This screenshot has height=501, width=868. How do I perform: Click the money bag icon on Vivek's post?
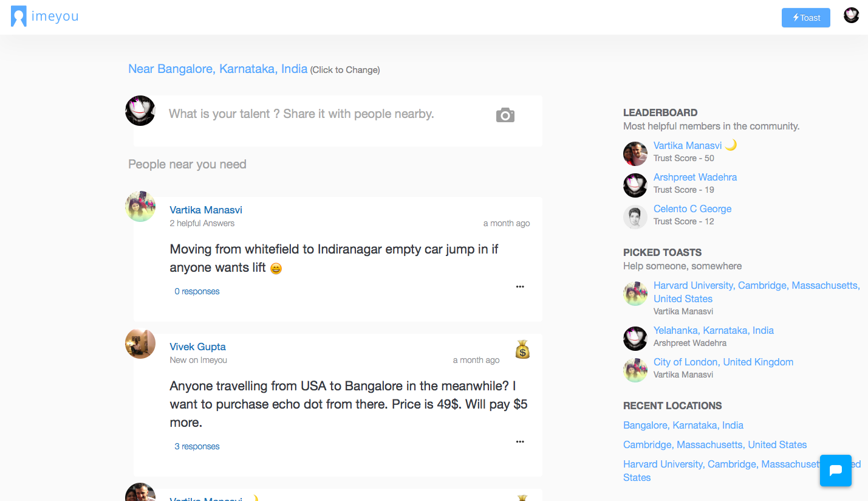[x=522, y=350]
